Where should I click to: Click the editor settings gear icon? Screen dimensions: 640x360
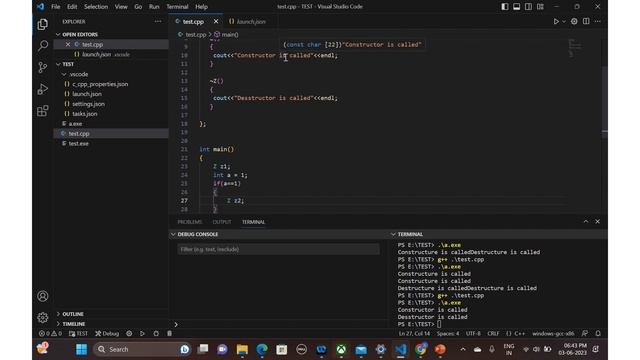(x=574, y=22)
